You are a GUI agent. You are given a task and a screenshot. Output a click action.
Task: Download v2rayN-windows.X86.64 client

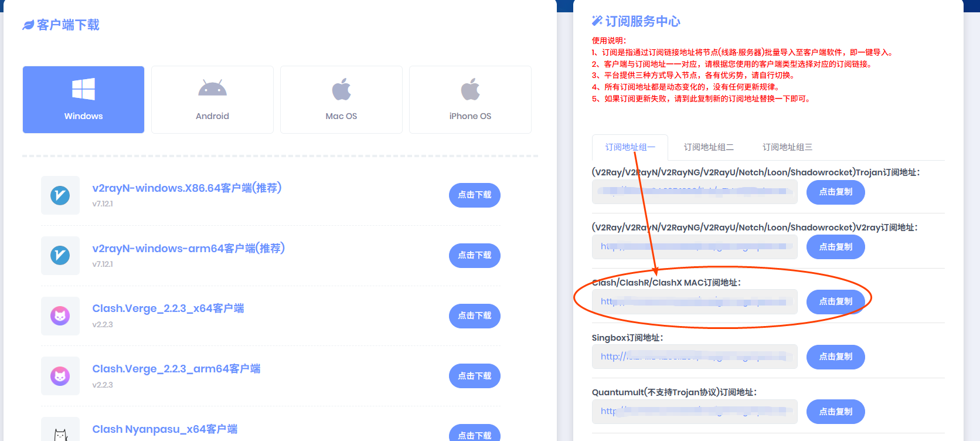(x=475, y=195)
